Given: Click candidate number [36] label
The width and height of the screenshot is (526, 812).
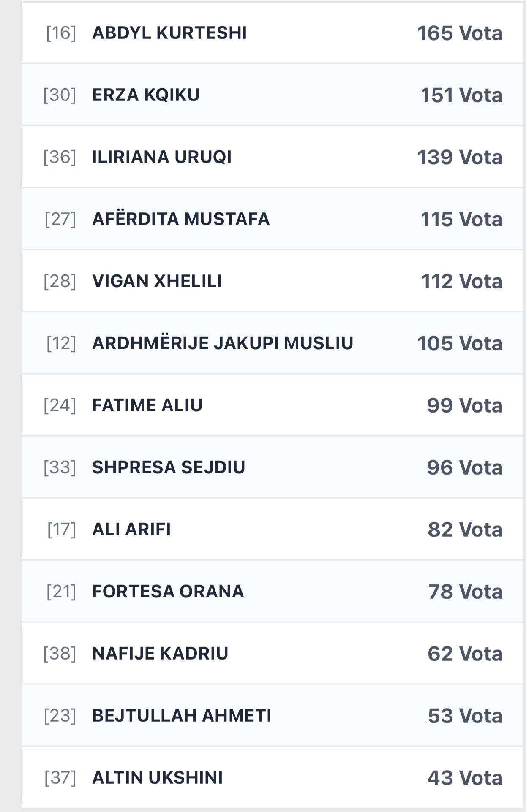Looking at the screenshot, I should (60, 157).
